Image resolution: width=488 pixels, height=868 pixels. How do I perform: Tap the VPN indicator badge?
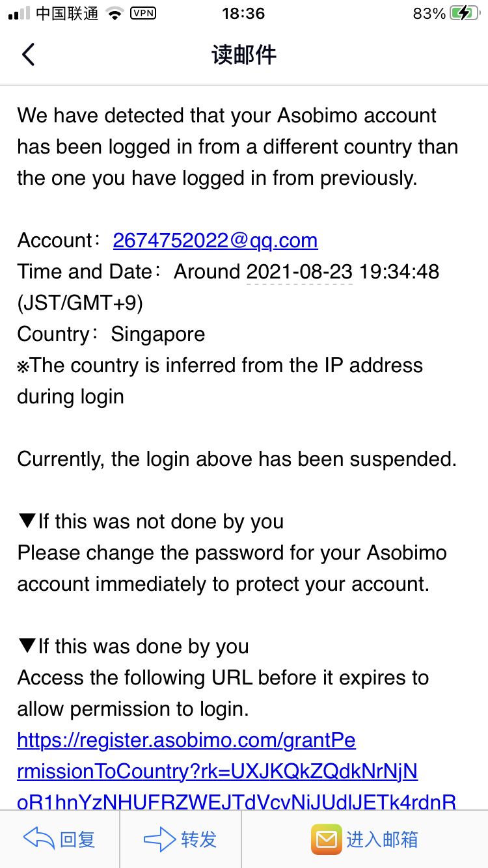[143, 12]
